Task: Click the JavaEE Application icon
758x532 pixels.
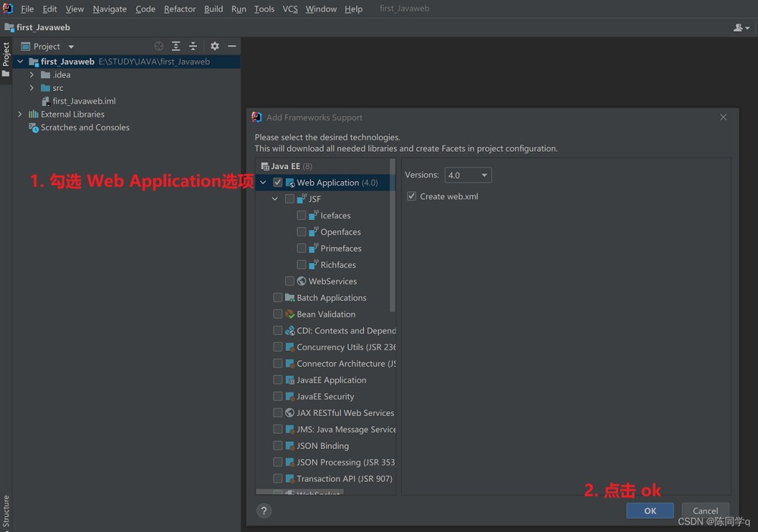Action: (x=290, y=380)
